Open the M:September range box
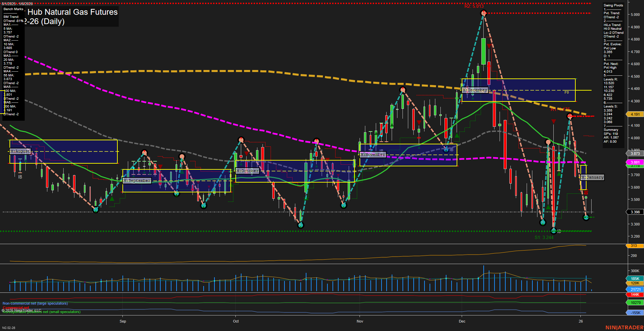 pyautogui.click(x=136, y=180)
